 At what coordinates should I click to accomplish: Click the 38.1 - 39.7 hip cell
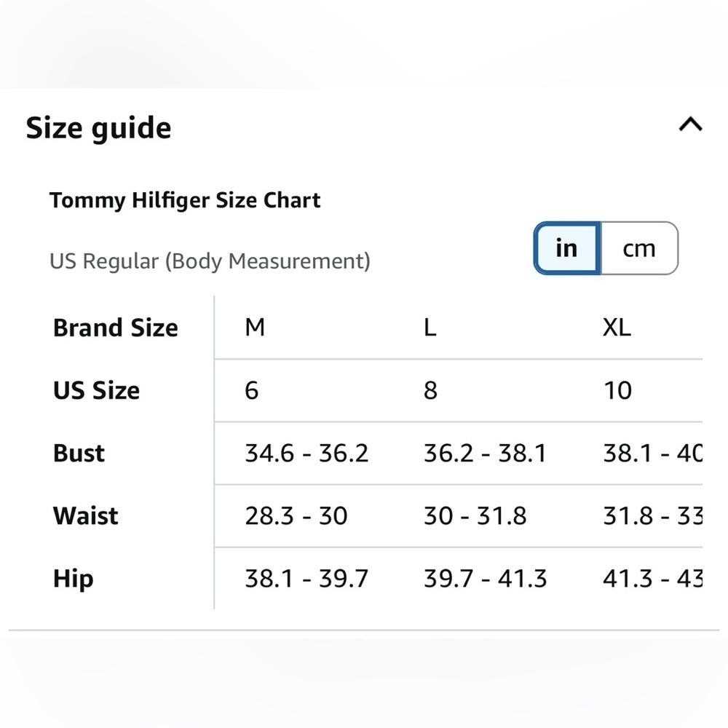pos(306,579)
